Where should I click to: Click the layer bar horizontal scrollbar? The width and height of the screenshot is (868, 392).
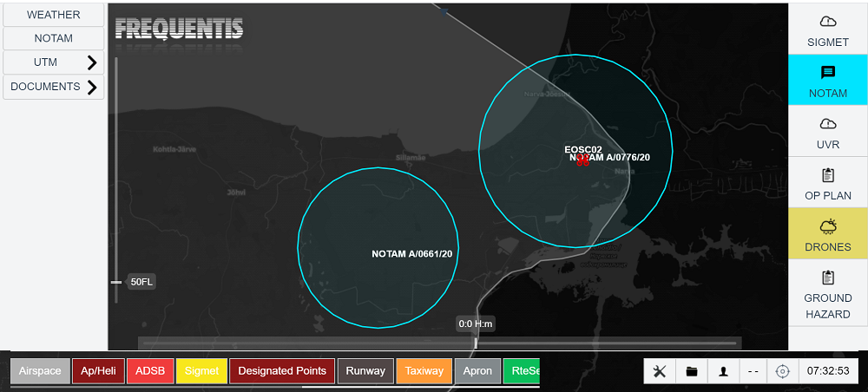click(421, 387)
